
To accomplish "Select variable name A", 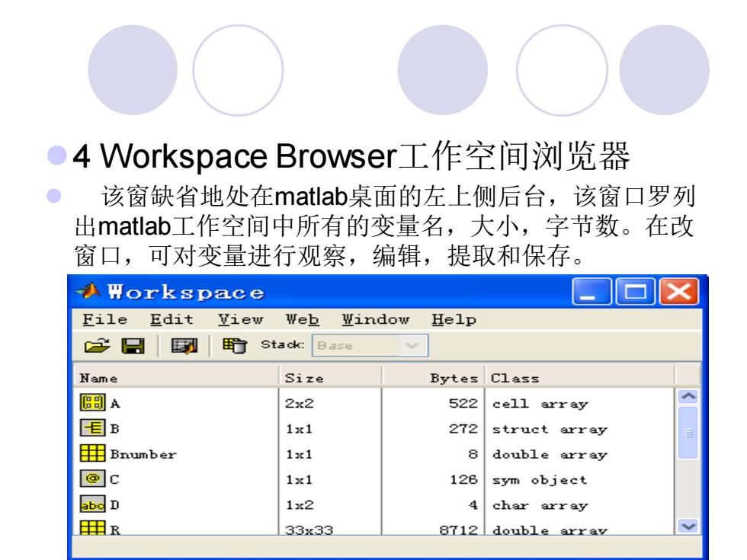I will coord(115,404).
